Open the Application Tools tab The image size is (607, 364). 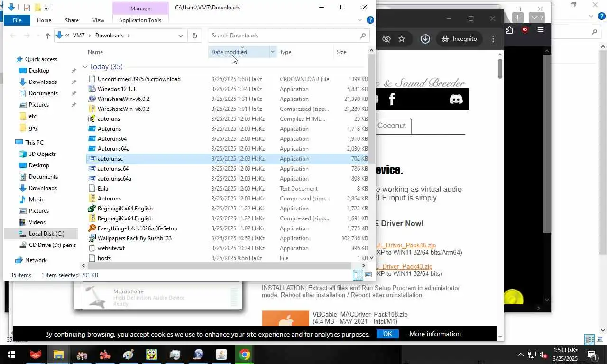tap(140, 20)
